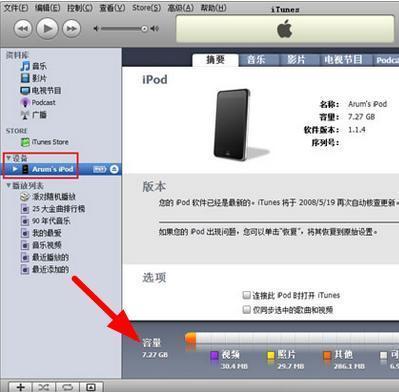This screenshot has width=399, height=392.
Task: Open the 高级(A) menu
Action: pyautogui.click(x=180, y=7)
